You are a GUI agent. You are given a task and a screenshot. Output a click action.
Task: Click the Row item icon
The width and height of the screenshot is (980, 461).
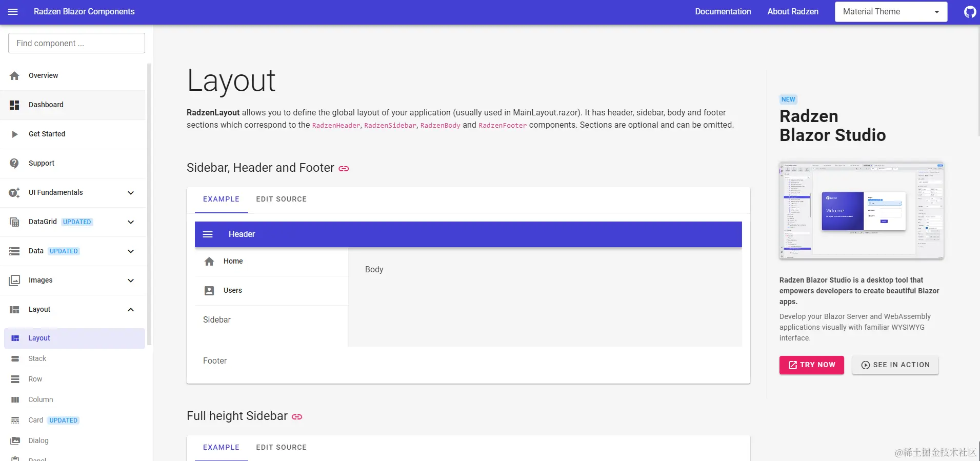coord(15,379)
